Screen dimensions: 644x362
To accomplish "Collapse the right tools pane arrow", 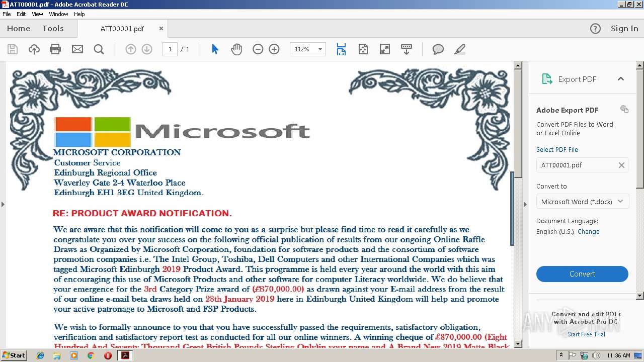I will pos(525,204).
